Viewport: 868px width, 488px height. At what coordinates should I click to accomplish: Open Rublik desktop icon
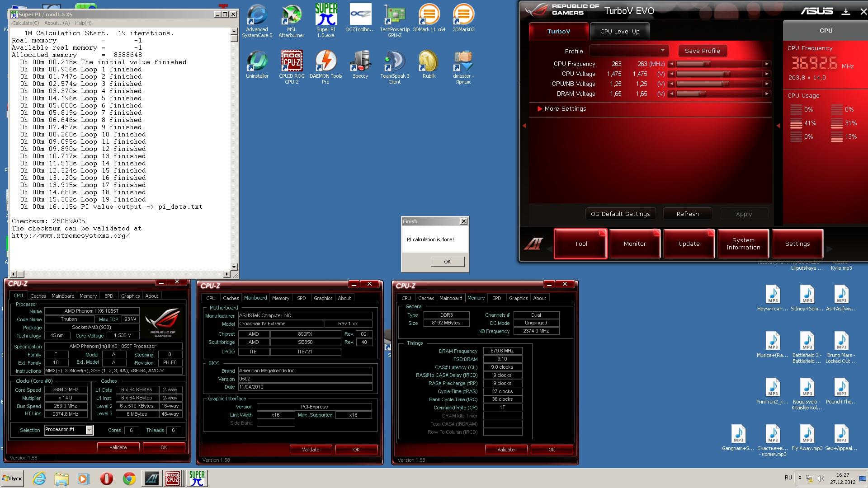[x=429, y=65]
